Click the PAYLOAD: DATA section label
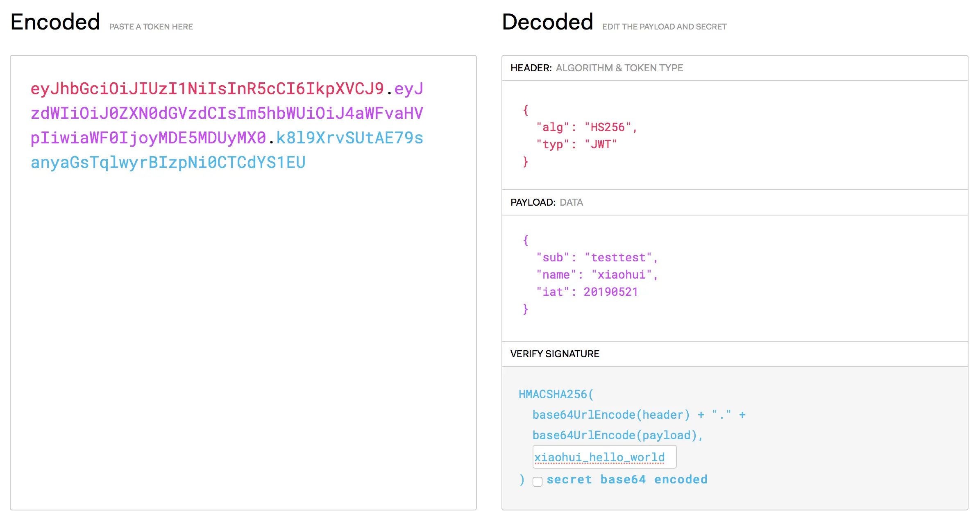The width and height of the screenshot is (980, 526). point(547,202)
